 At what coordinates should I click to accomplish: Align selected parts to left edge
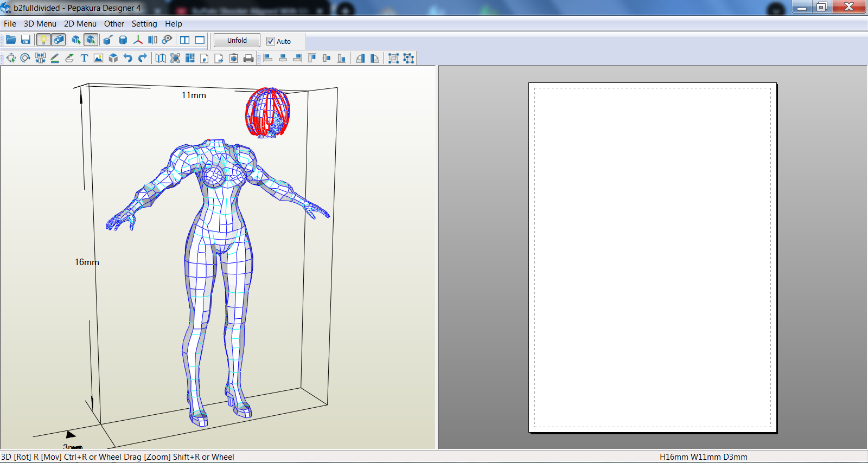(268, 58)
